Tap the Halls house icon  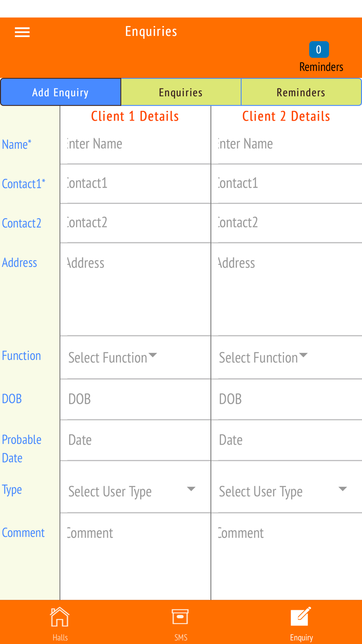coord(60,617)
